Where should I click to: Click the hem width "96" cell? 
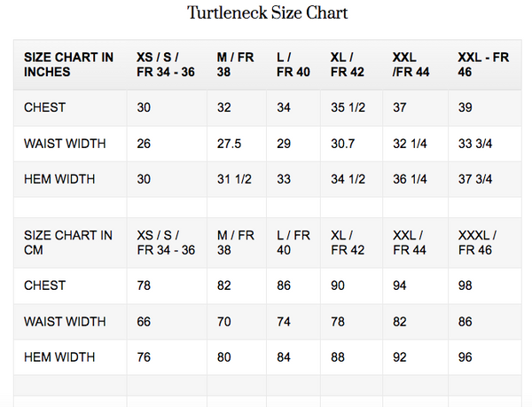(465, 357)
